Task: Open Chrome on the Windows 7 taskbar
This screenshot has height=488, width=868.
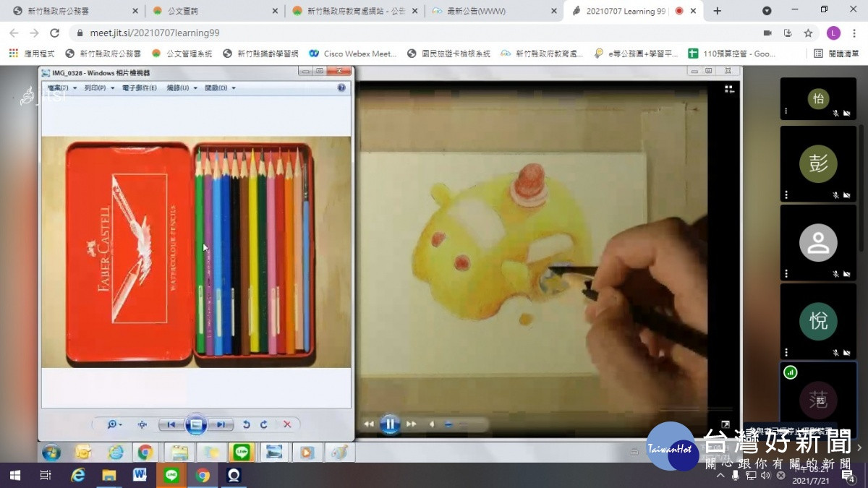Action: point(145,453)
